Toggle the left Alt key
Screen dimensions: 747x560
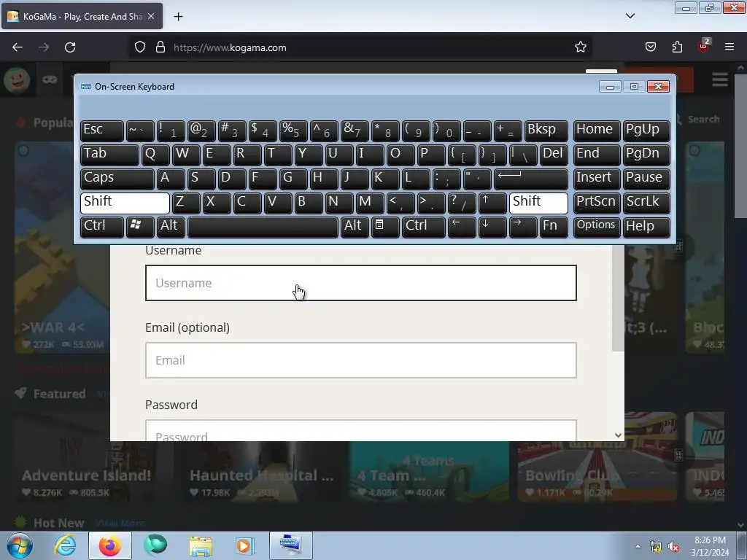(x=171, y=226)
